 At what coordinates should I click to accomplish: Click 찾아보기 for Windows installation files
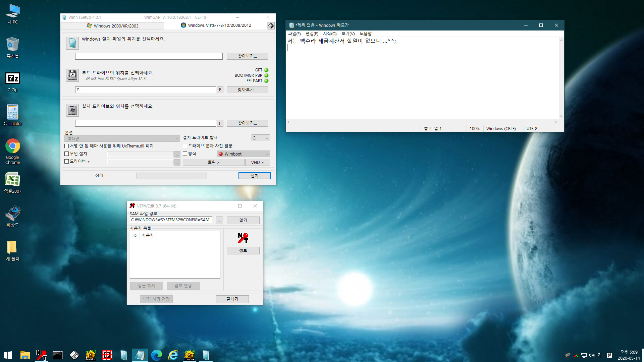(x=247, y=56)
